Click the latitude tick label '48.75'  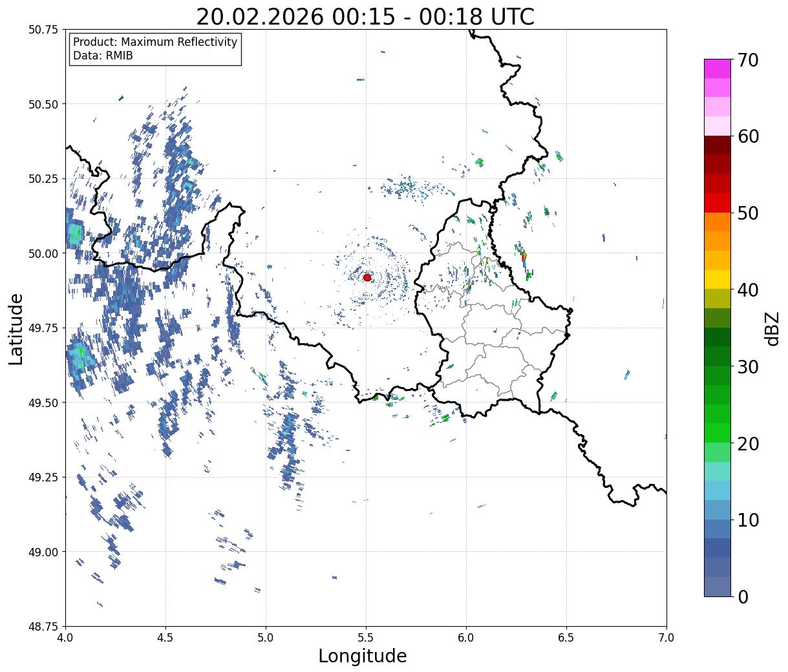pyautogui.click(x=43, y=627)
